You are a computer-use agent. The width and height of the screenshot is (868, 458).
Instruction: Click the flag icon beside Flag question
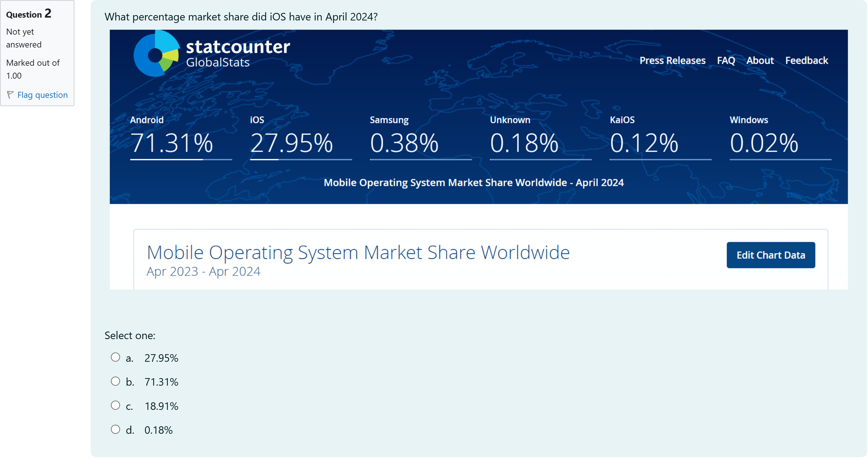pos(10,95)
